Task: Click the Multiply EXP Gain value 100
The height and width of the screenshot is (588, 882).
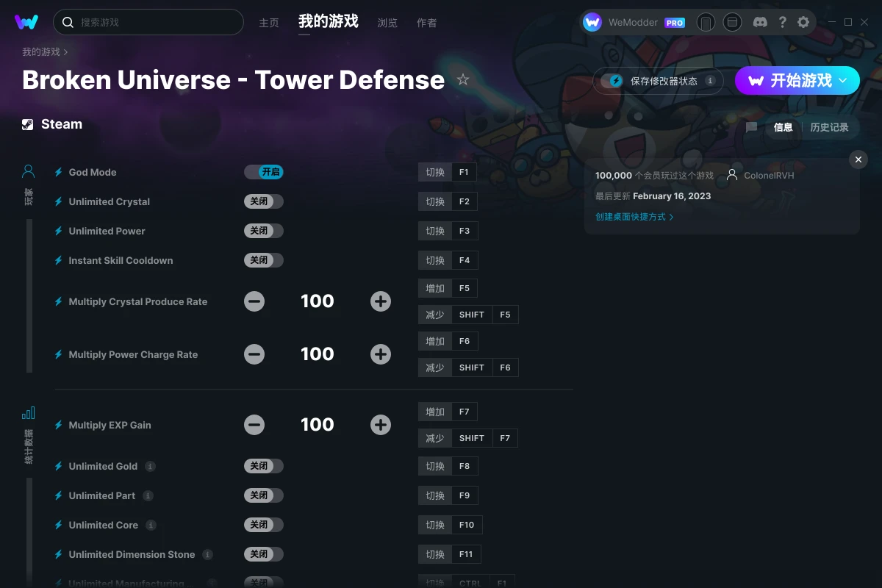Action: pyautogui.click(x=318, y=425)
